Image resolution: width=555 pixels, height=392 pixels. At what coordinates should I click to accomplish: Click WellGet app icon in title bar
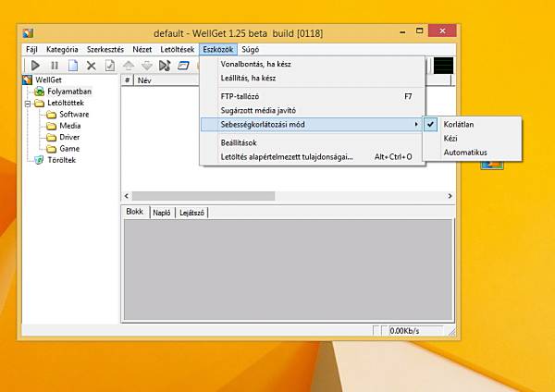(x=28, y=33)
